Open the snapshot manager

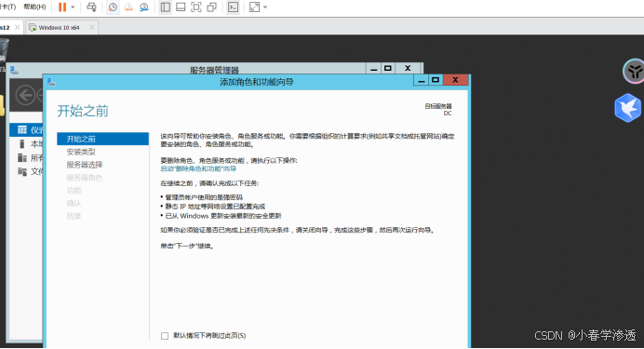tap(143, 7)
